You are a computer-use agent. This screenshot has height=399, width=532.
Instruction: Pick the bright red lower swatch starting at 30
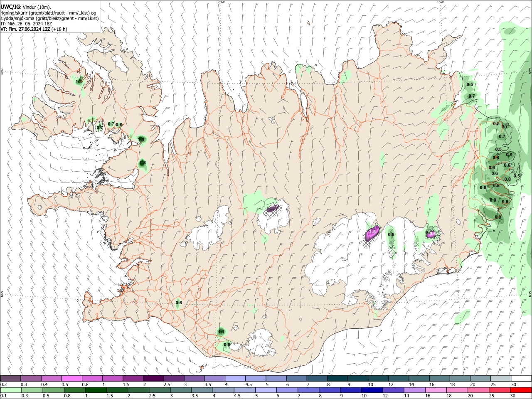point(520,390)
